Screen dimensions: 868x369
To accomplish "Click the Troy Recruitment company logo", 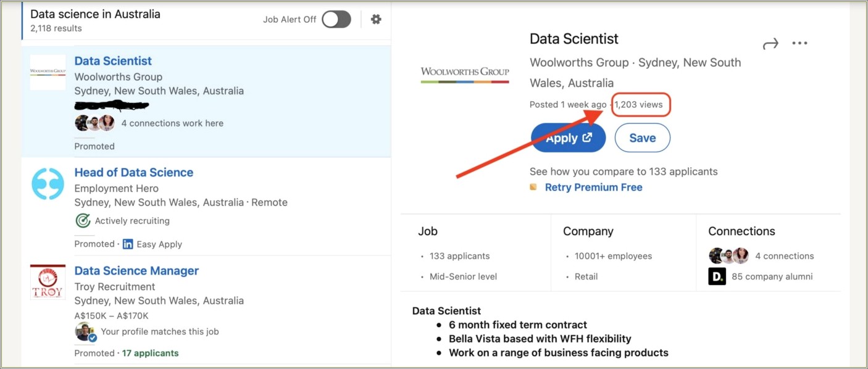I will [x=48, y=283].
